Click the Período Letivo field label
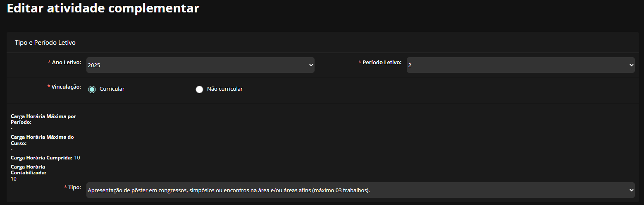 [382, 63]
